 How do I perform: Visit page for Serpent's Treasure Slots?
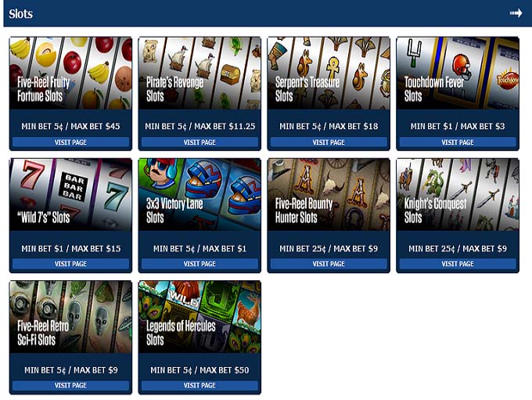pos(329,142)
